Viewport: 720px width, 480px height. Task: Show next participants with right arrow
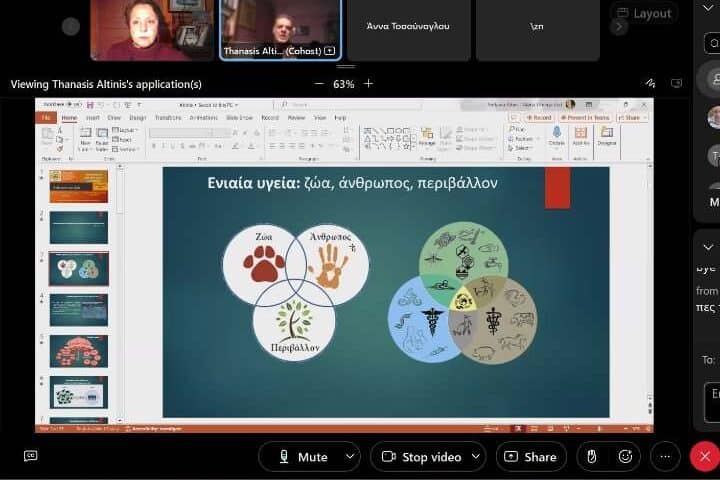click(x=619, y=27)
